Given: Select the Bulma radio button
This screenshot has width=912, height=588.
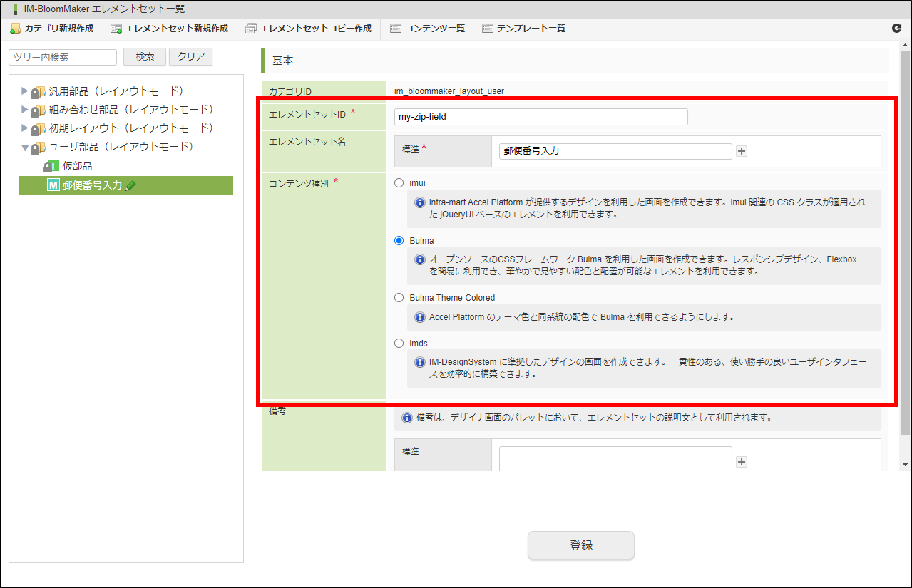Looking at the screenshot, I should pyautogui.click(x=399, y=241).
